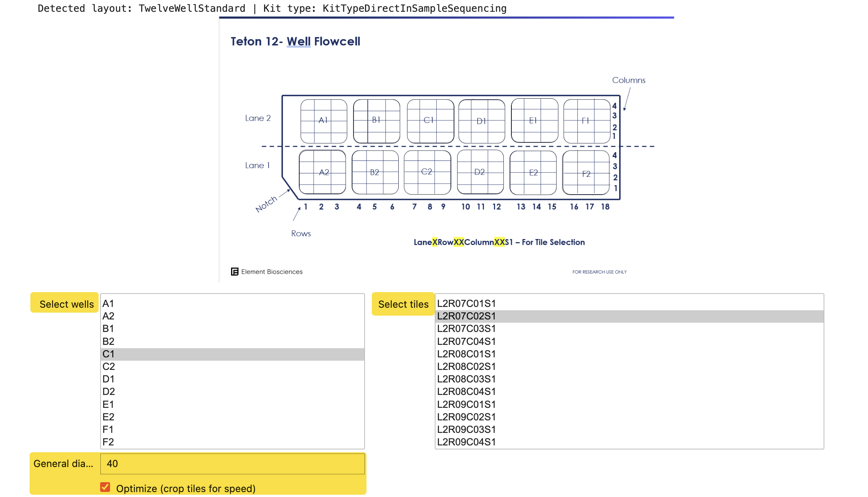Click well B2 in flowcell diagram
Image resolution: width=868 pixels, height=497 pixels.
tap(375, 172)
